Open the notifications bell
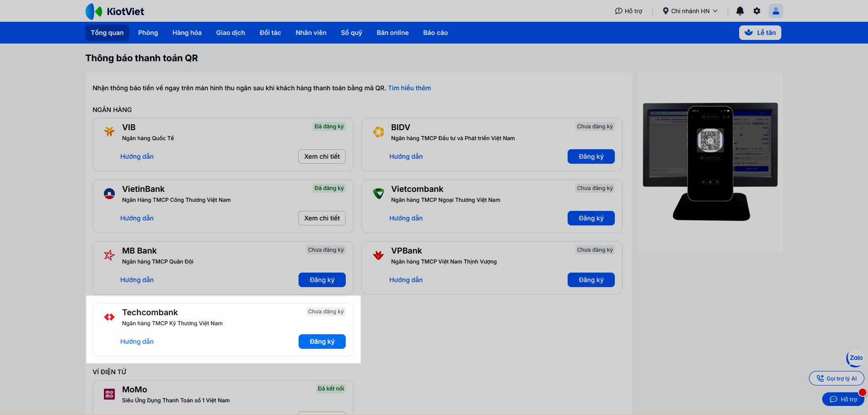 pos(740,11)
